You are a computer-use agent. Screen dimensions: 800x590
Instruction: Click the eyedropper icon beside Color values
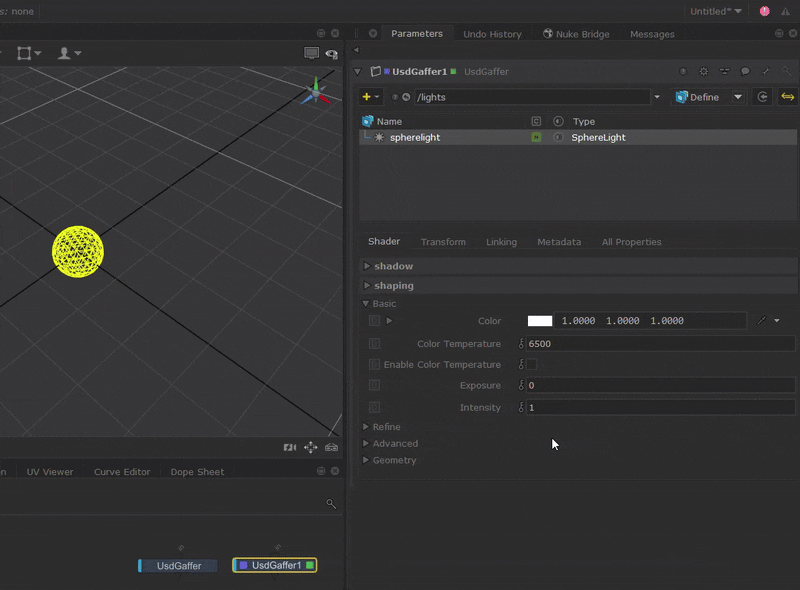pos(762,321)
